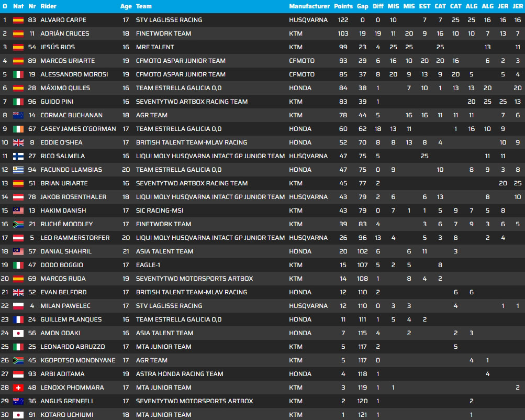Sort by the Points column header

[343, 6]
